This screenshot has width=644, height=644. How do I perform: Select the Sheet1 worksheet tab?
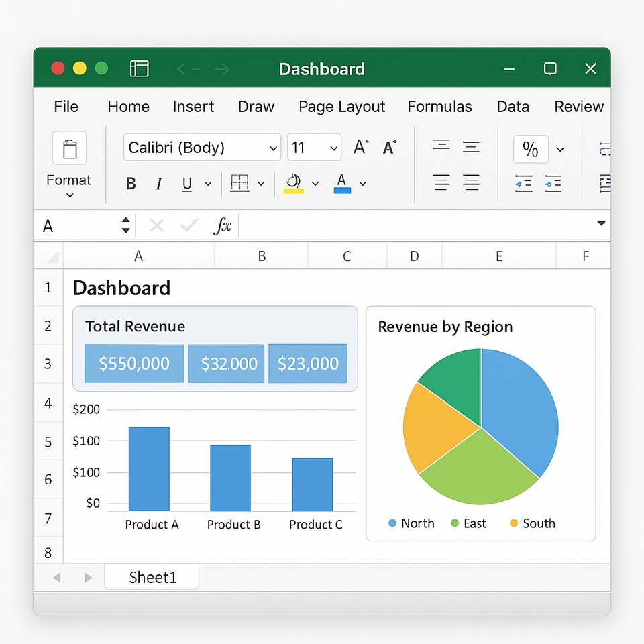pos(152,578)
